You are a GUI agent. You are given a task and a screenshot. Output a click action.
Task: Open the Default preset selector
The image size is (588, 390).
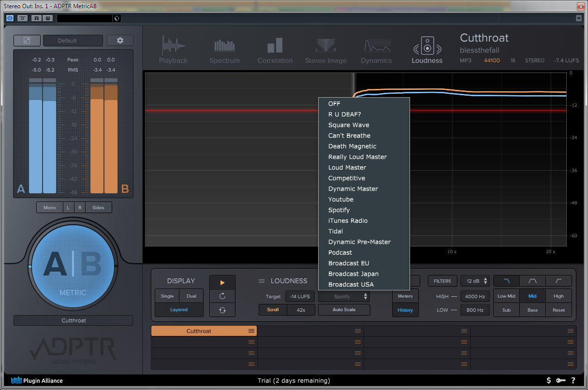[73, 41]
